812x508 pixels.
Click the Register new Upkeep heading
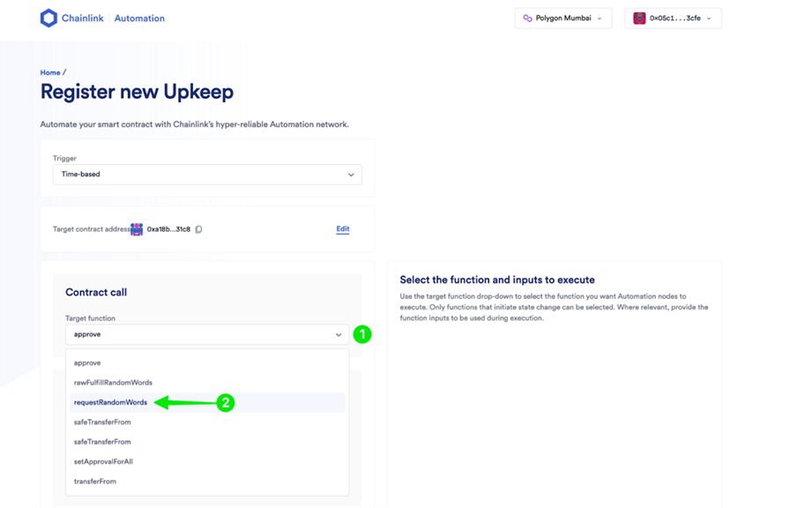(137, 92)
